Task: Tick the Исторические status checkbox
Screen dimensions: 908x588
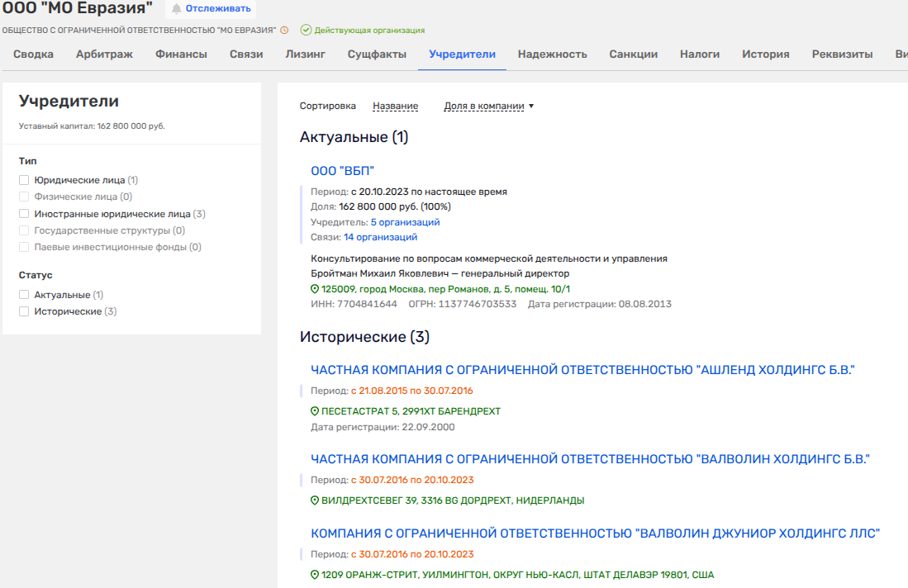Action: pos(24,311)
